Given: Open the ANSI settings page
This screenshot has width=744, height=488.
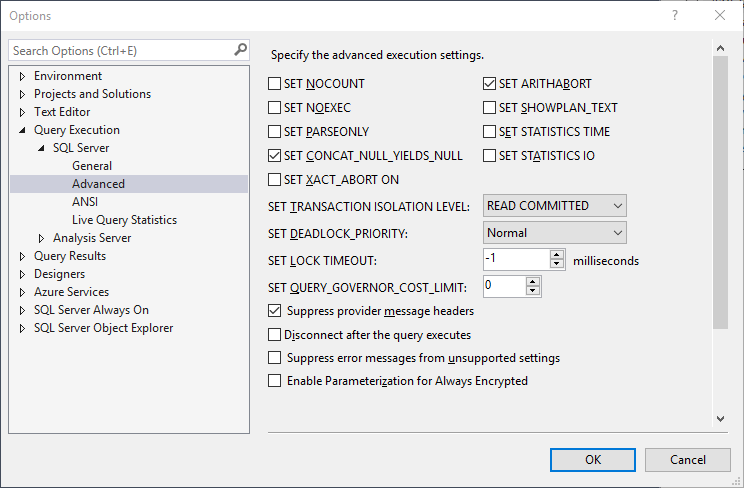Looking at the screenshot, I should tap(85, 202).
